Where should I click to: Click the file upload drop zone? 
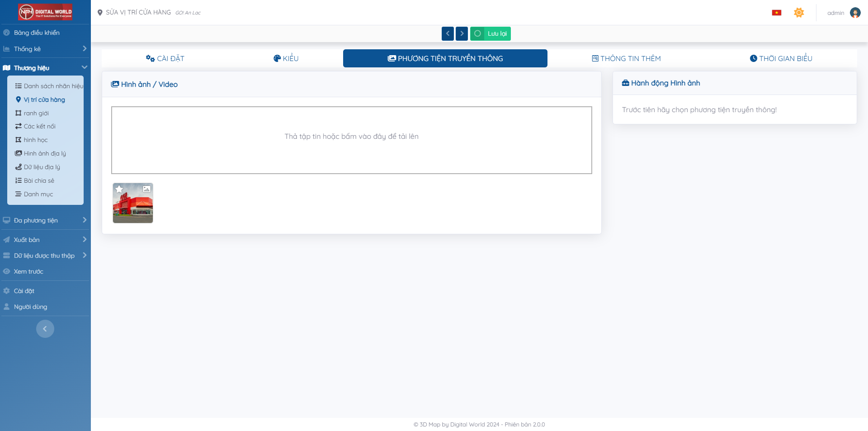351,140
